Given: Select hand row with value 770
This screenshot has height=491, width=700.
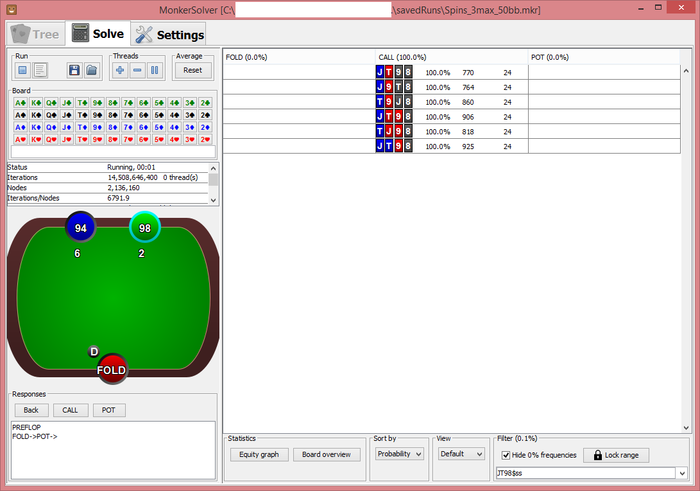Looking at the screenshot, I should tap(451, 72).
